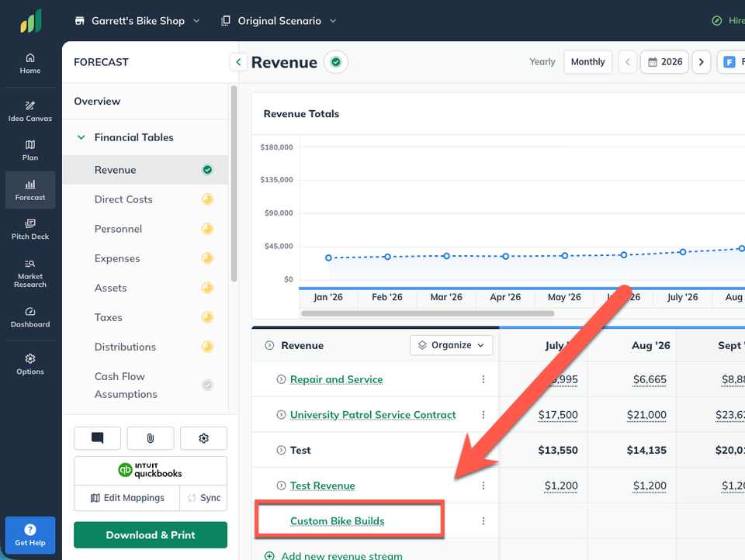Open Direct Costs table
Screen dimensions: 745x560
145,199
